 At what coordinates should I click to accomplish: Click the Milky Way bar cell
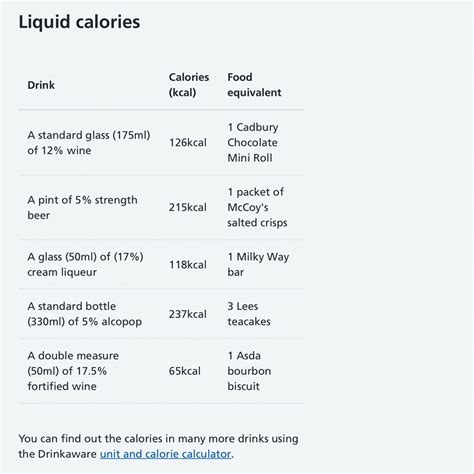pyautogui.click(x=258, y=264)
